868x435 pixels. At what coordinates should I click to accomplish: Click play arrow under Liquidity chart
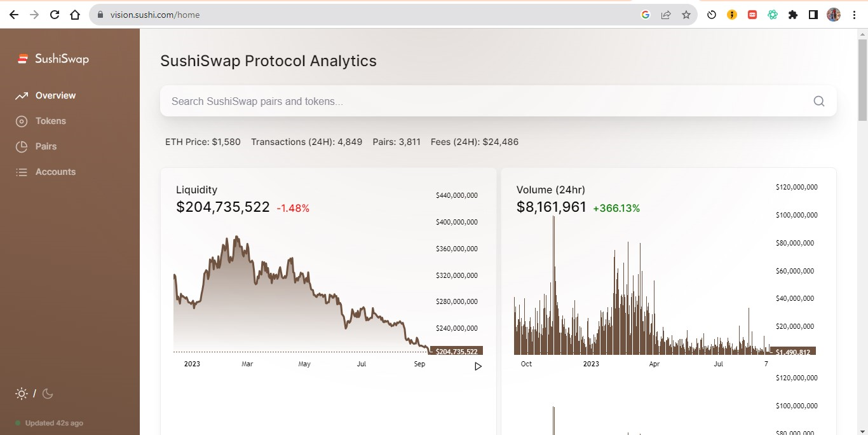[x=478, y=366]
